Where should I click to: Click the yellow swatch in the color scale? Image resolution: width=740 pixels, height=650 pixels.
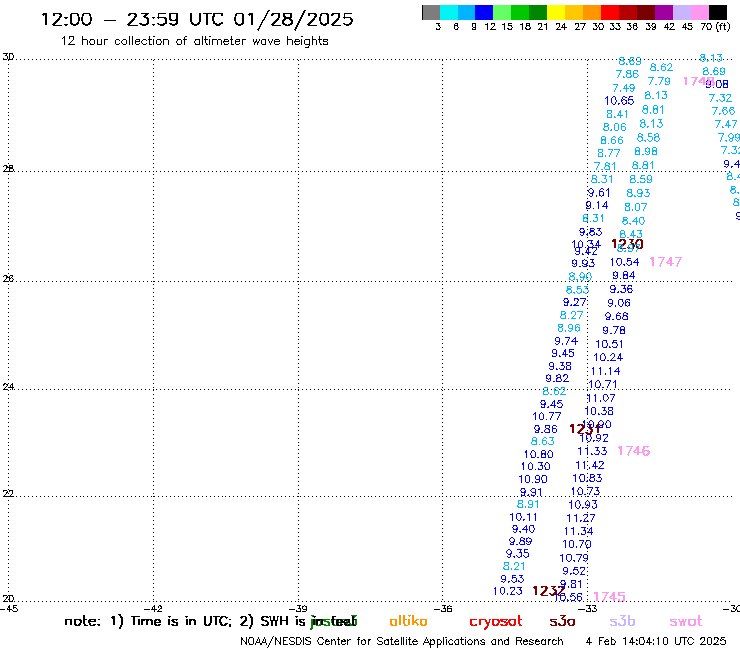(555, 12)
